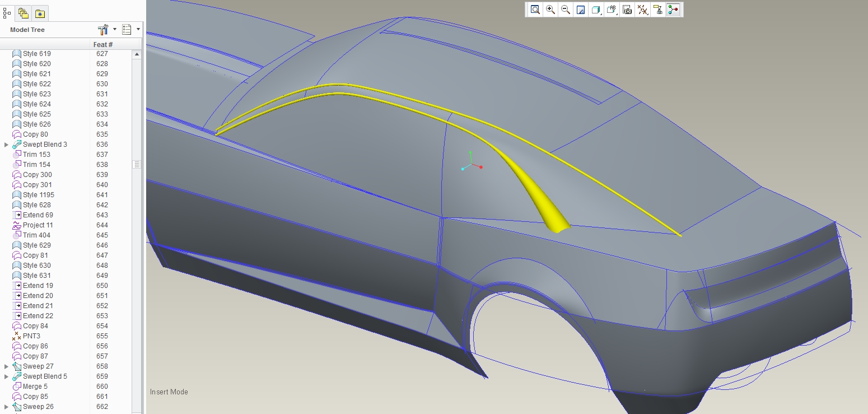The height and width of the screenshot is (414, 868).
Task: Click the Copy 86 feature icon
Action: coord(17,346)
